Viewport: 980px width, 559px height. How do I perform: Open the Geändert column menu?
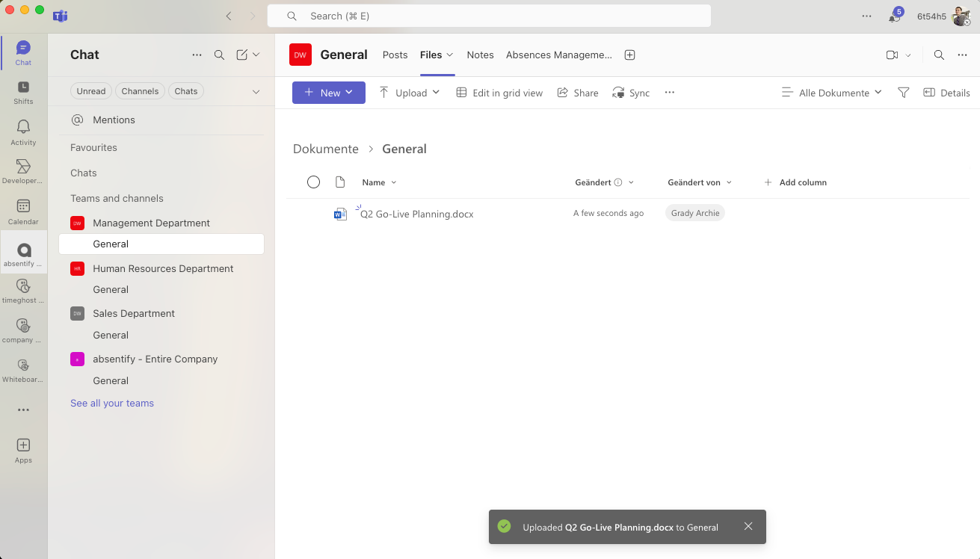pos(605,182)
